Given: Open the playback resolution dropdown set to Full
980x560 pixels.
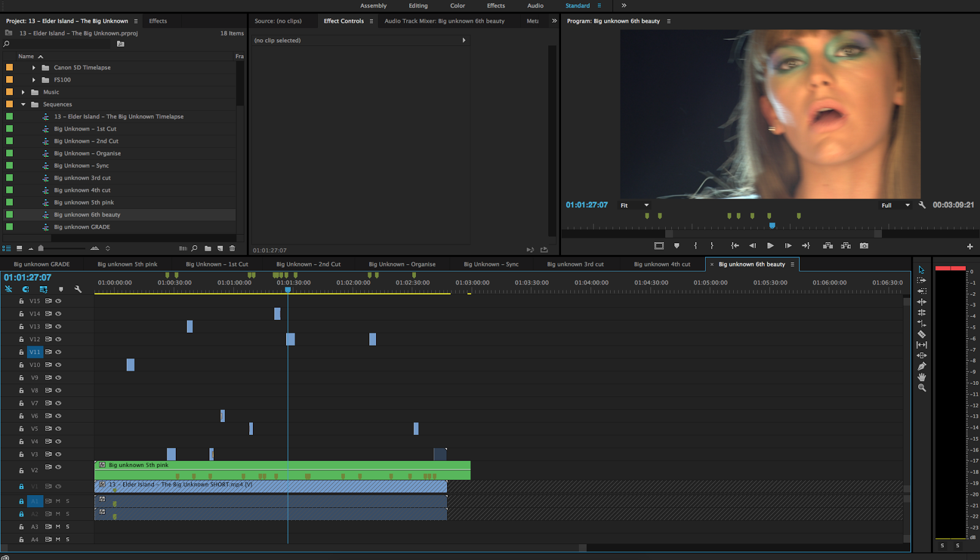Looking at the screenshot, I should [x=896, y=205].
